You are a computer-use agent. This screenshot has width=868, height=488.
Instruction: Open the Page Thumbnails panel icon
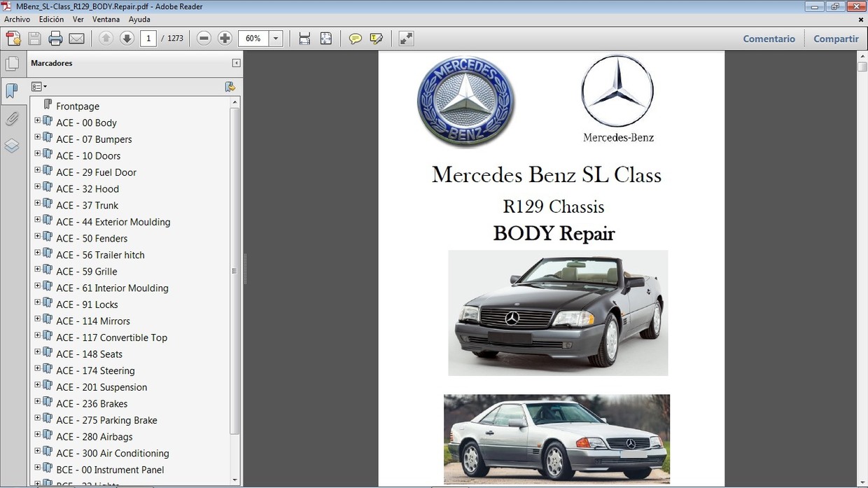(x=13, y=63)
